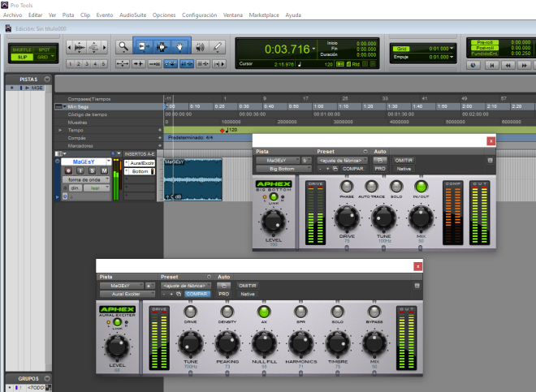Toggle PHASE button on Big Bottom
The width and height of the screenshot is (536, 392).
coord(347,187)
